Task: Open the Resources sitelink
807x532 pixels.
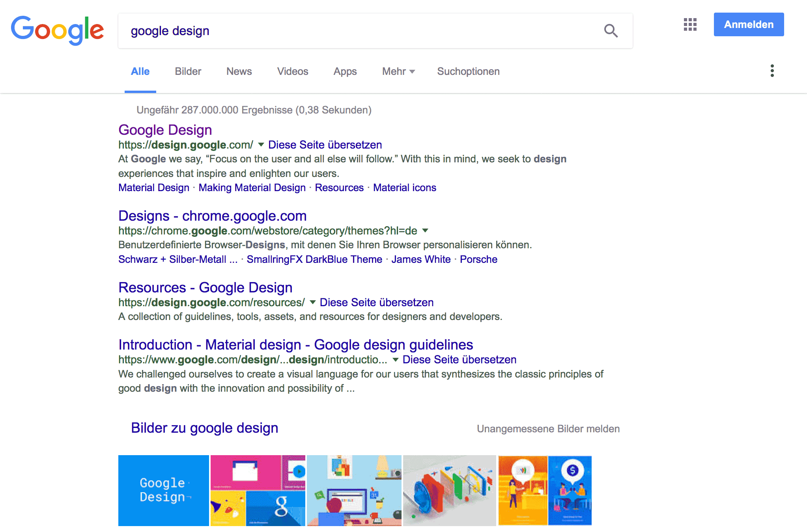Action: 339,188
